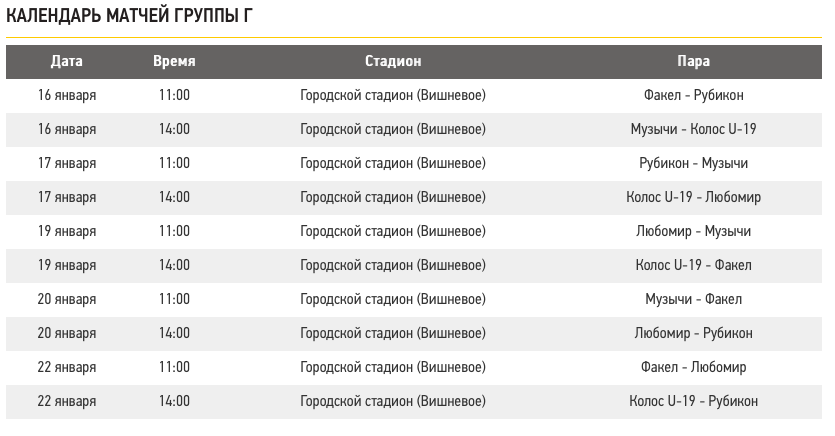Image resolution: width=835 pixels, height=436 pixels.
Task: Click the 'Дата' column header
Action: 67,61
